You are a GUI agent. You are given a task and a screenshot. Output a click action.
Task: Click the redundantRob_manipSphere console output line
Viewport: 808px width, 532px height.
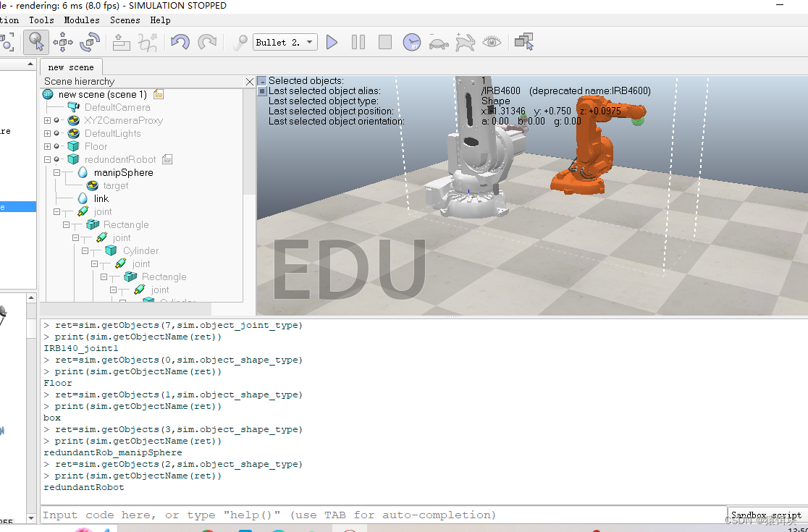coord(113,452)
